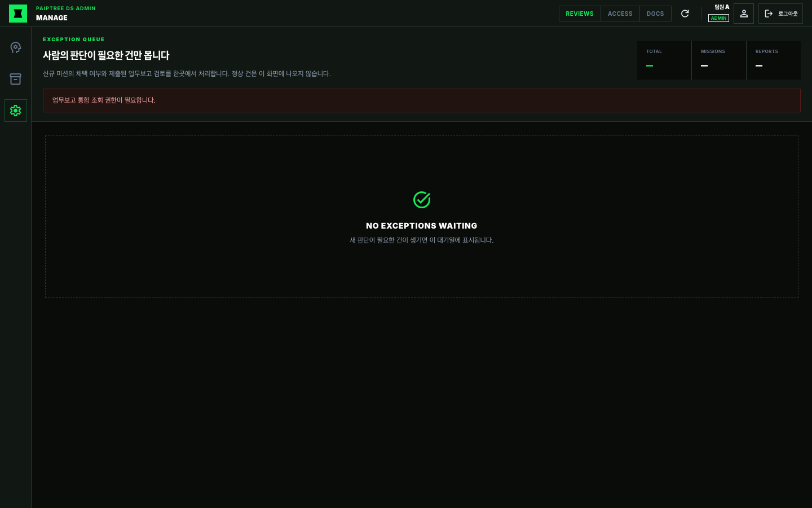Switch to the DOCS tab
Screen dimensions: 812x508
click(655, 14)
